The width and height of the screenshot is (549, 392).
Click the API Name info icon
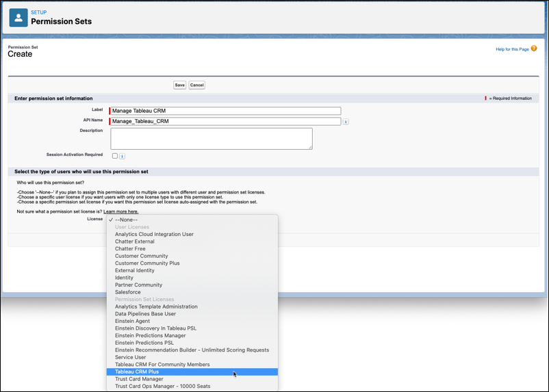coord(346,122)
